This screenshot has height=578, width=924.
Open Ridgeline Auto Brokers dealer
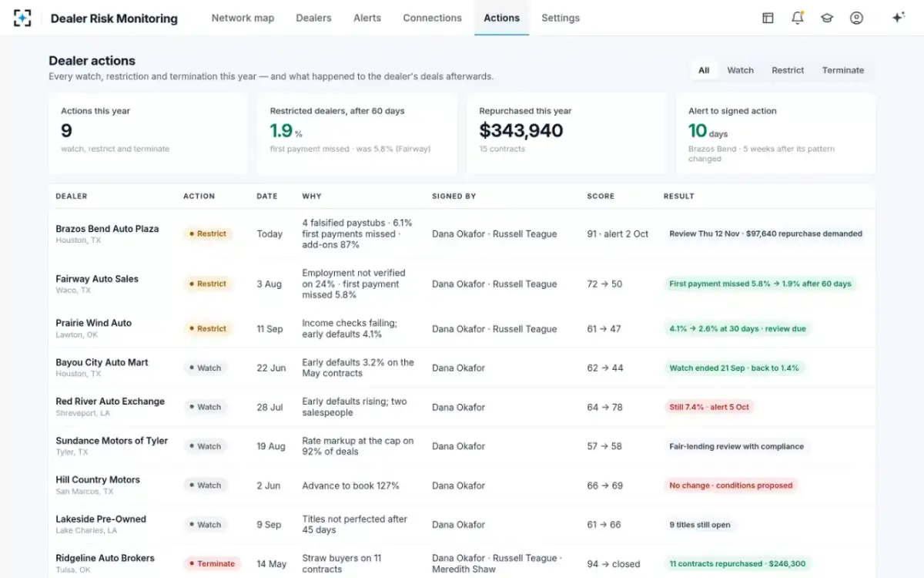tap(105, 558)
